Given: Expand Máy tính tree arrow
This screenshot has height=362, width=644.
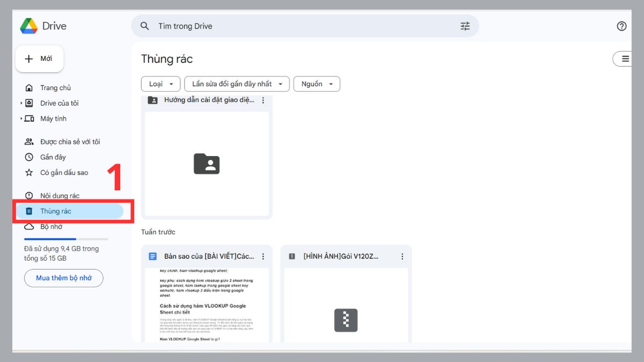Looking at the screenshot, I should click(x=21, y=119).
